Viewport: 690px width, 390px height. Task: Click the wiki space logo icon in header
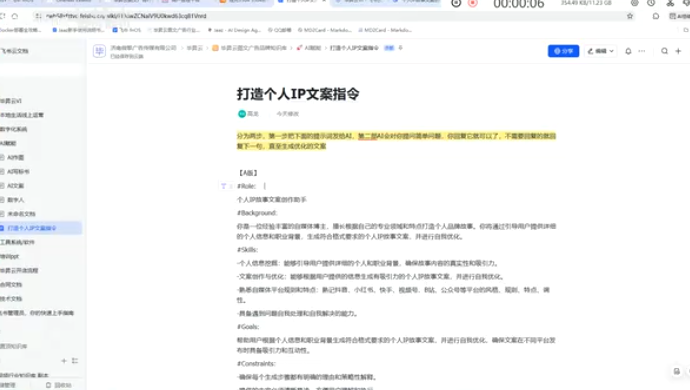coord(99,52)
